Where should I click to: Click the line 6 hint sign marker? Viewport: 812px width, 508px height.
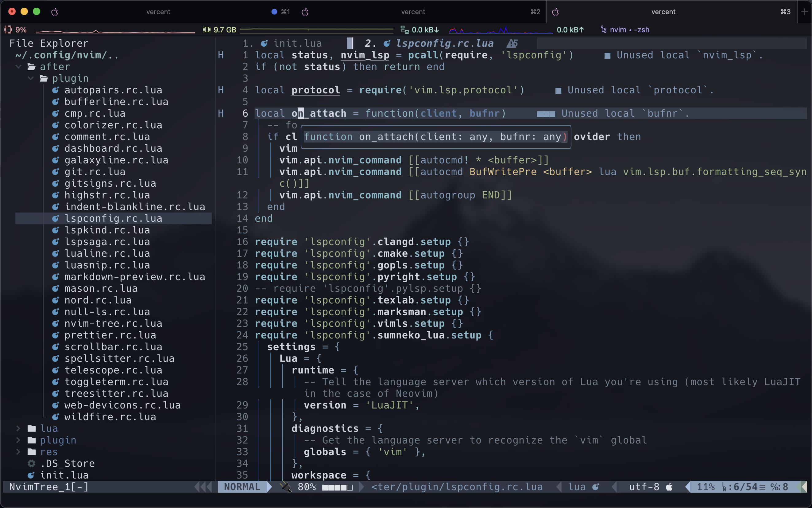pos(221,113)
